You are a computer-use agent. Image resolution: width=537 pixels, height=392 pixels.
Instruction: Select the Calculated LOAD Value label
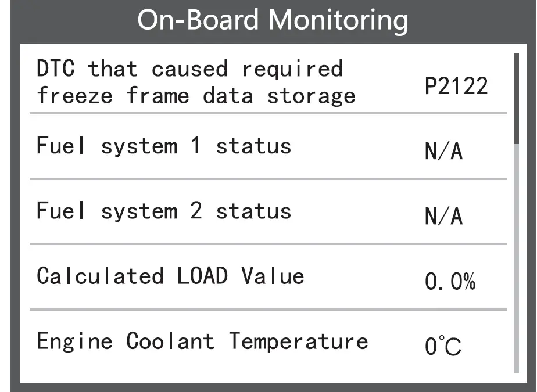pyautogui.click(x=170, y=276)
